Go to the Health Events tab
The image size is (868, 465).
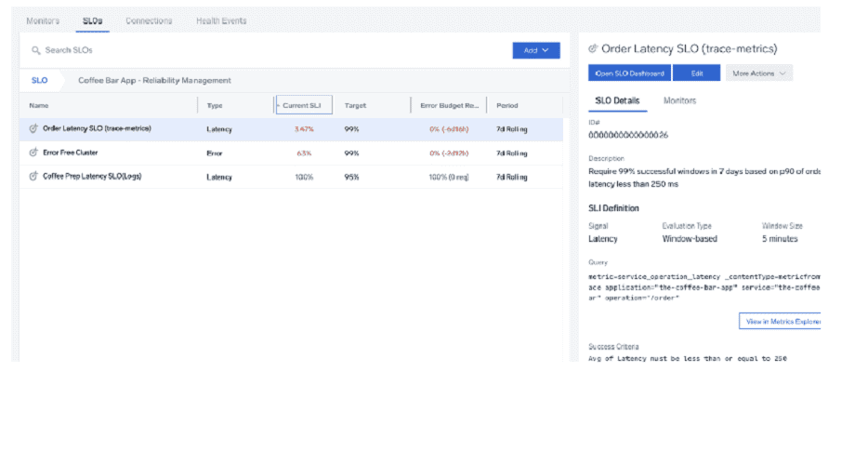(x=221, y=21)
